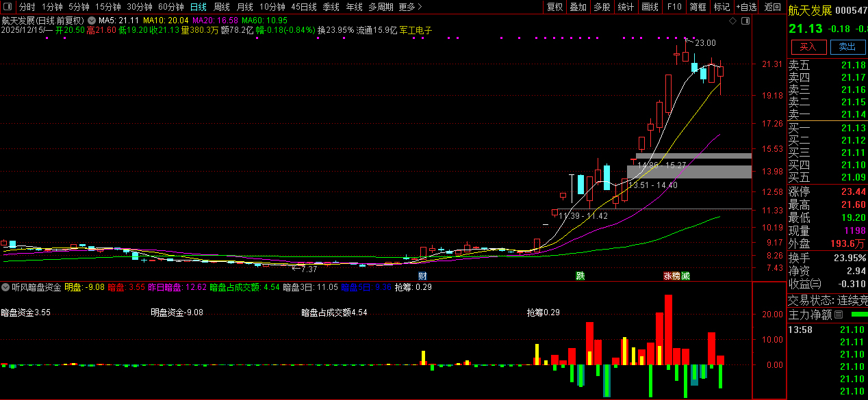Viewport: 868px width, 400px height.
Task: Switch to 10分钟 period
Action: point(272,7)
